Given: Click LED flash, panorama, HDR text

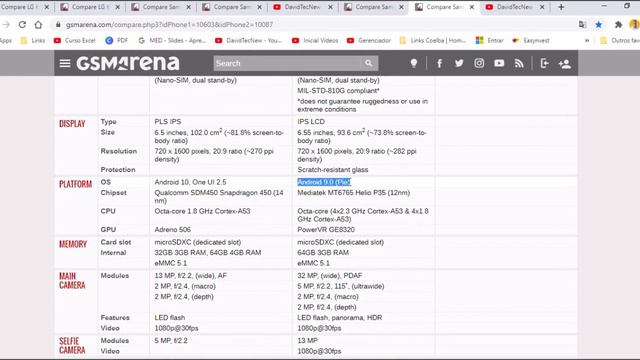Looking at the screenshot, I should click(x=340, y=318).
